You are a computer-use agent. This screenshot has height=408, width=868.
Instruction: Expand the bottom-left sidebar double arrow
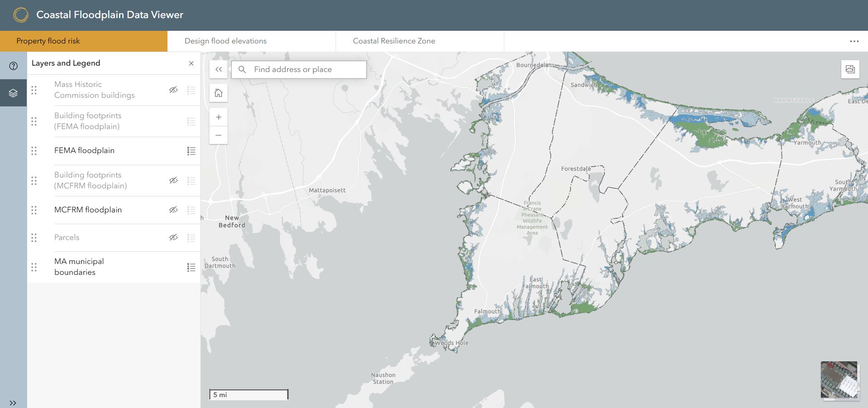click(x=13, y=403)
